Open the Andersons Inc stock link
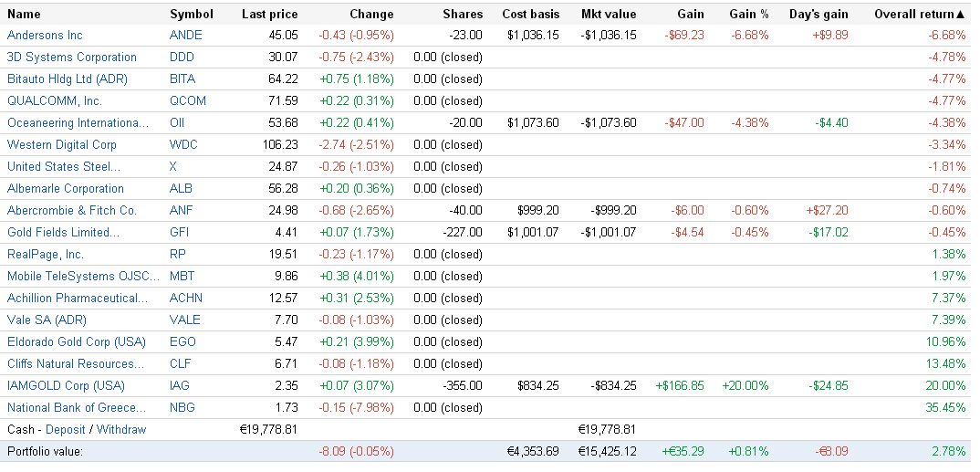This screenshot has width=980, height=472. click(x=45, y=35)
